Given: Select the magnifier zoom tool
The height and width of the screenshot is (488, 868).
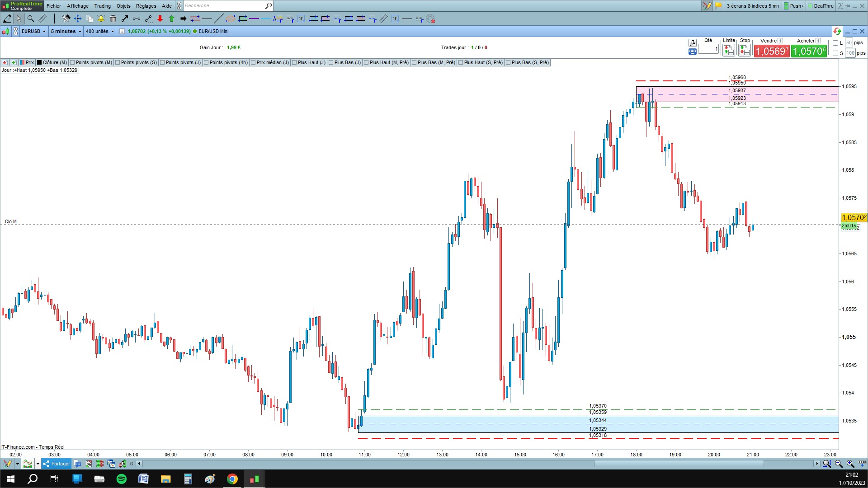Looking at the screenshot, I should (x=31, y=19).
